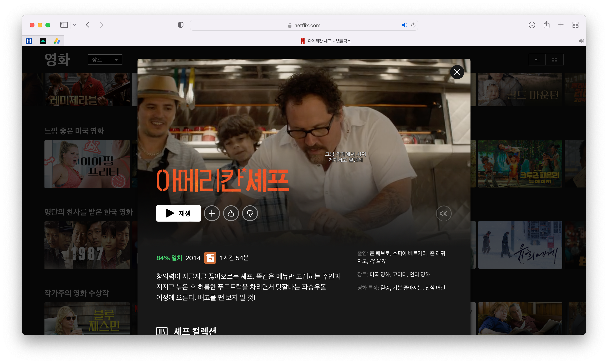
Task: Switch to list view layout
Action: click(537, 60)
